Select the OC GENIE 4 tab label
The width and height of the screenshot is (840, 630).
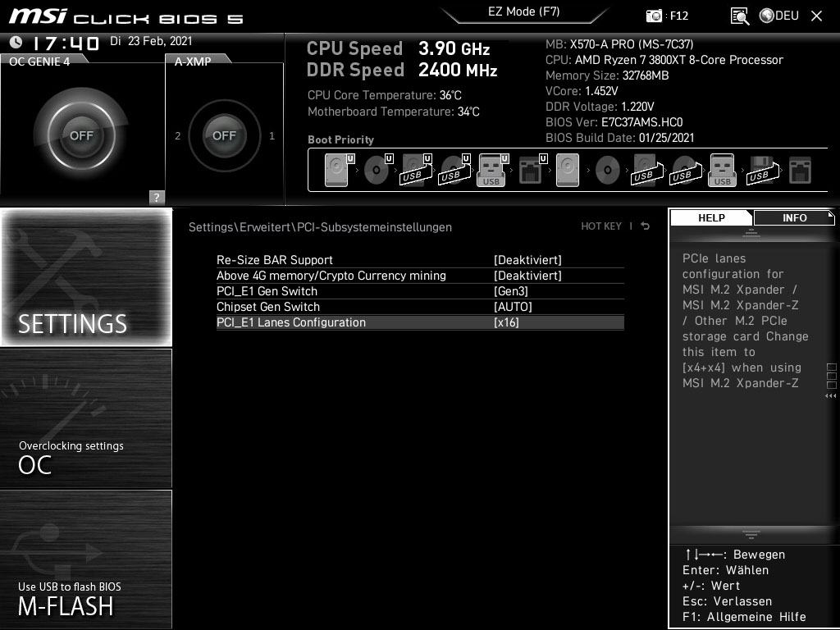tap(39, 61)
